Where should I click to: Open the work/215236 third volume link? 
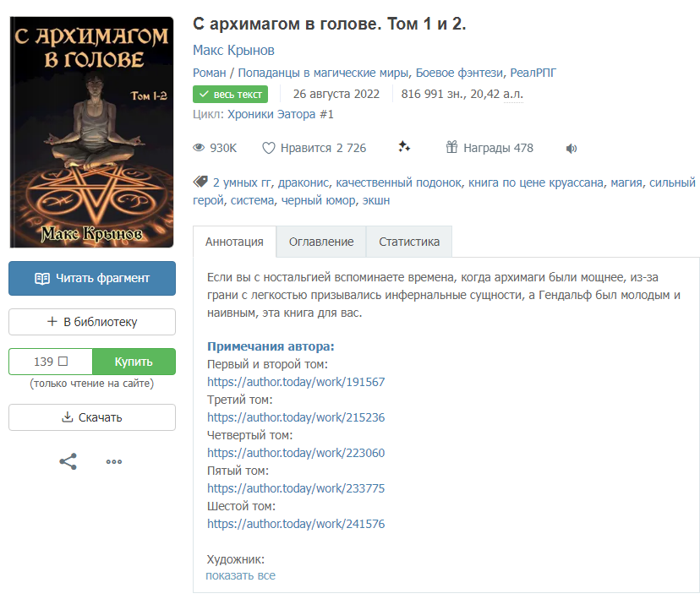tap(296, 417)
